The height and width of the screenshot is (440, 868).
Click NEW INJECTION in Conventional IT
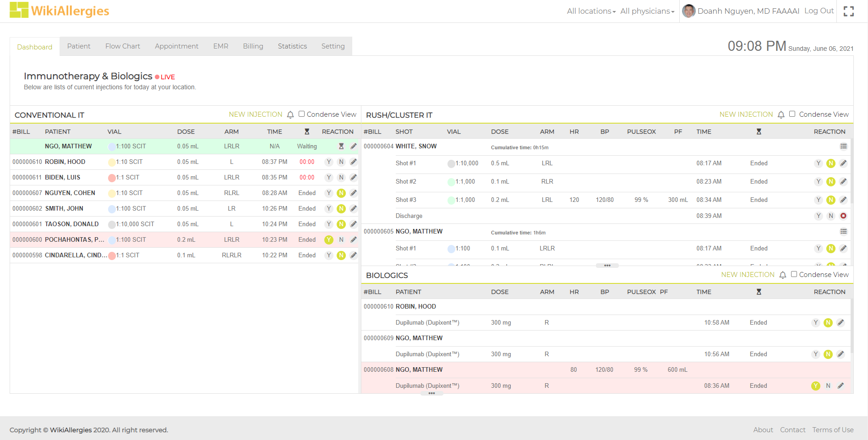[255, 114]
